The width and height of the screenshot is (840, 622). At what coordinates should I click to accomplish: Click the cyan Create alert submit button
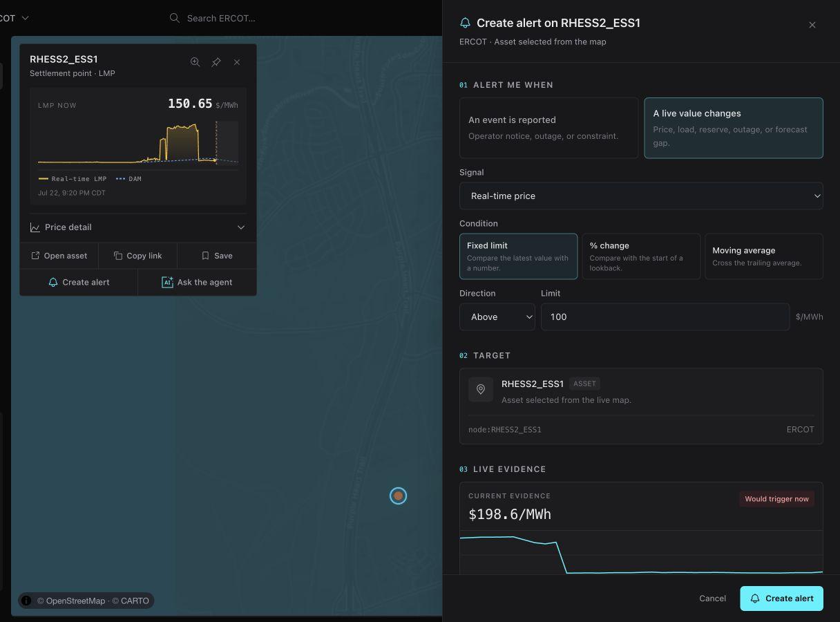tap(781, 599)
